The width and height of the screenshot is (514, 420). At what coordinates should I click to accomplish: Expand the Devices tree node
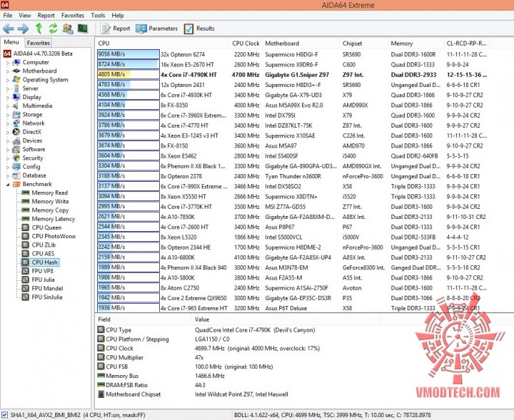pos(8,140)
